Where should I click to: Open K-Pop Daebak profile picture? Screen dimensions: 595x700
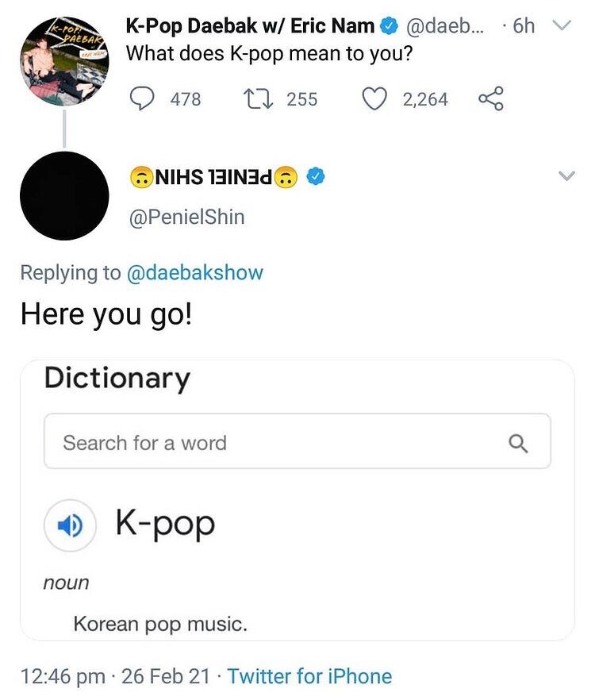point(64,62)
